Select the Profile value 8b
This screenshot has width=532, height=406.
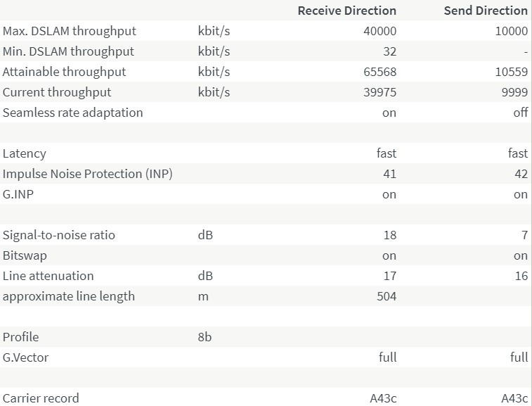[x=205, y=337]
